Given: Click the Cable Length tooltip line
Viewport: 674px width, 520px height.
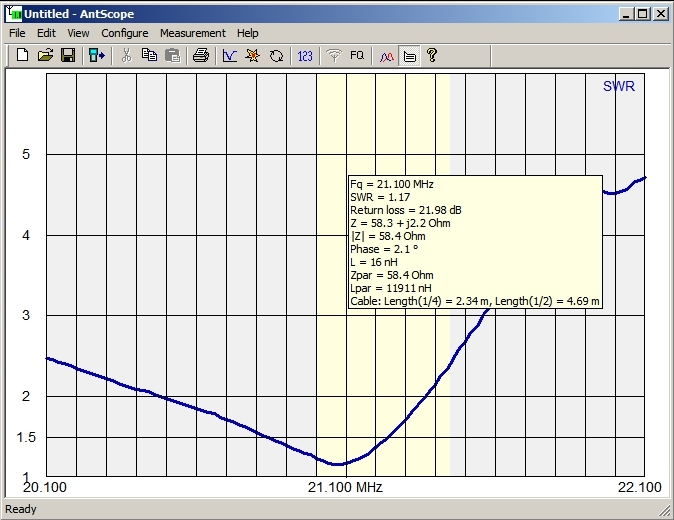Looking at the screenshot, I should click(475, 301).
